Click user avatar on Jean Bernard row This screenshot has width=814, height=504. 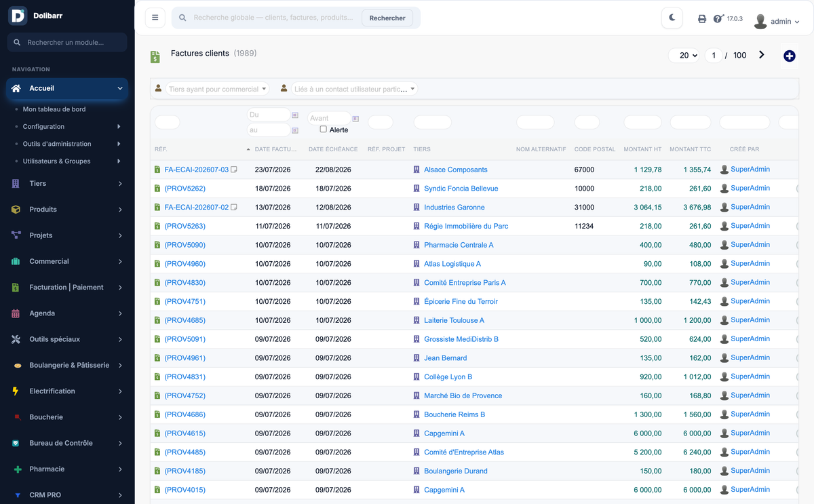coord(724,357)
